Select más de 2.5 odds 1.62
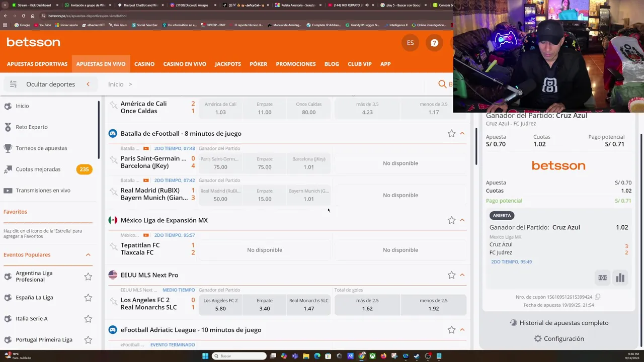 tap(367, 304)
